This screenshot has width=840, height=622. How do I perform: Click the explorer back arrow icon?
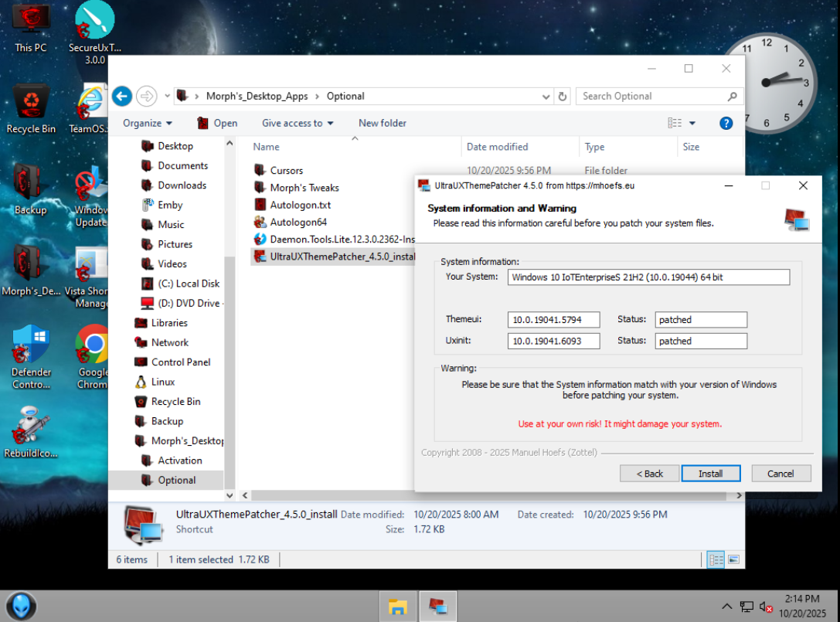click(121, 96)
